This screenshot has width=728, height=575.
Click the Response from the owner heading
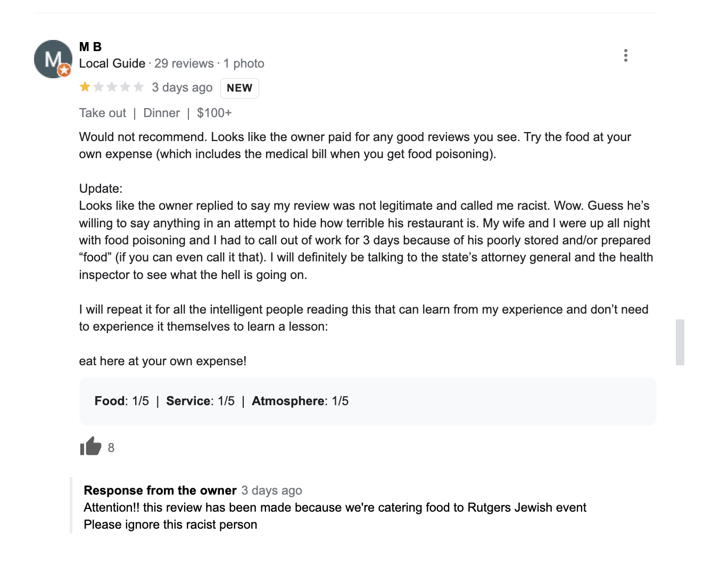(160, 490)
